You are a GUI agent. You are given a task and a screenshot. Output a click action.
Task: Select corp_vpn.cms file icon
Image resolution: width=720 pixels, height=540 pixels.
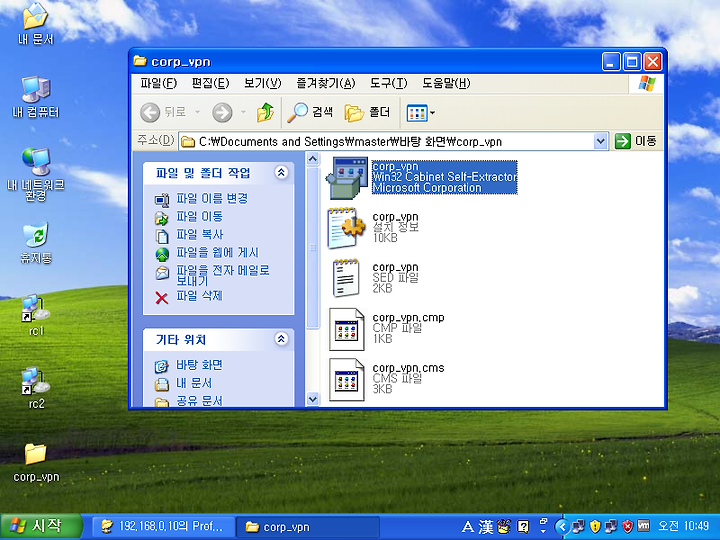point(347,379)
